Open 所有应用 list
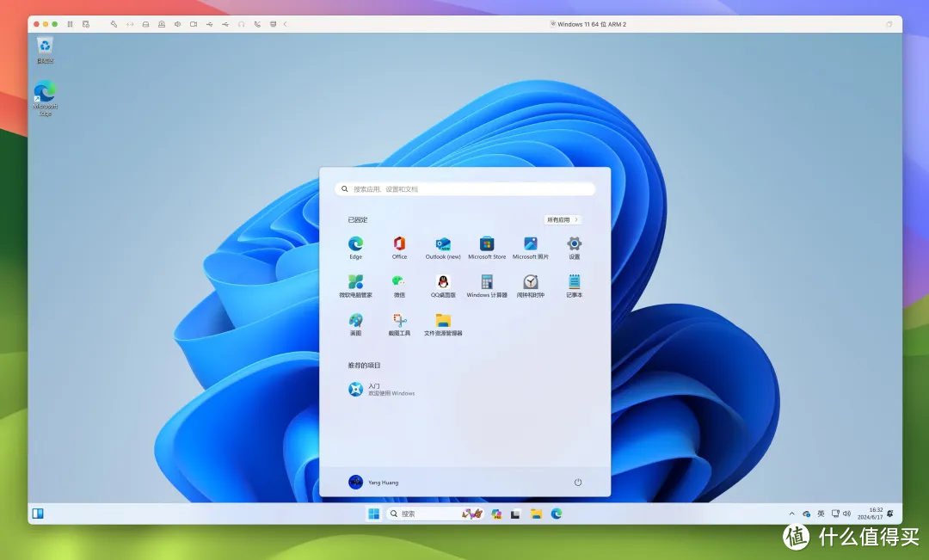The height and width of the screenshot is (560, 929). (563, 220)
